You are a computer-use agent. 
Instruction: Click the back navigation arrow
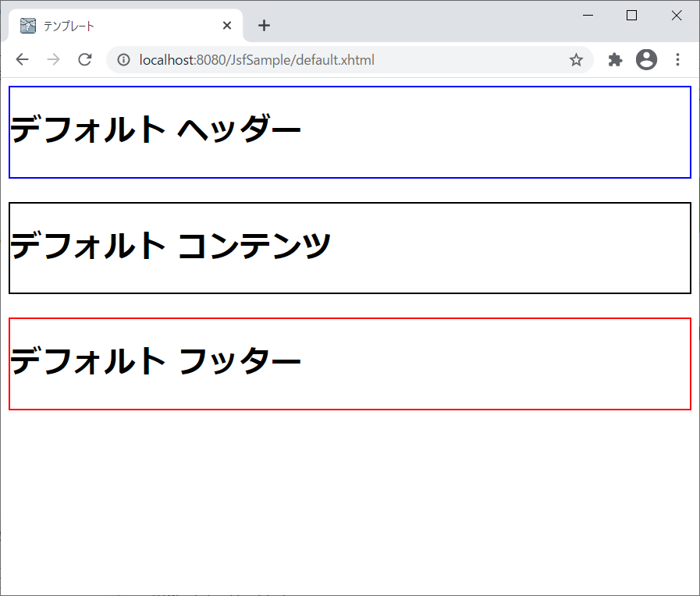22,59
